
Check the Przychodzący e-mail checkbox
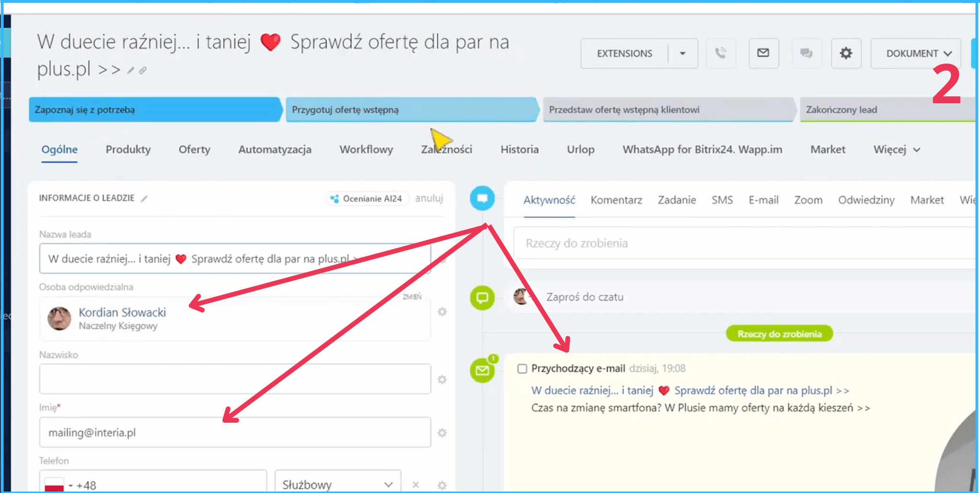tap(522, 369)
